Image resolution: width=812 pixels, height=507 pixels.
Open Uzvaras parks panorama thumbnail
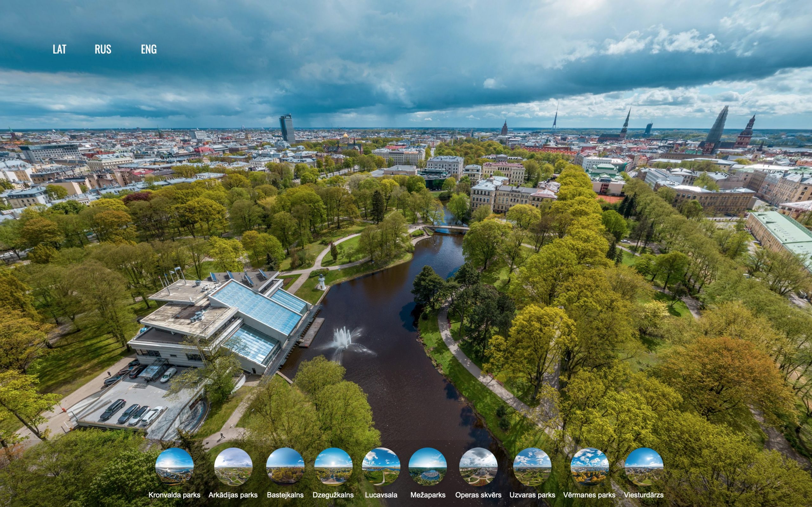point(532,466)
